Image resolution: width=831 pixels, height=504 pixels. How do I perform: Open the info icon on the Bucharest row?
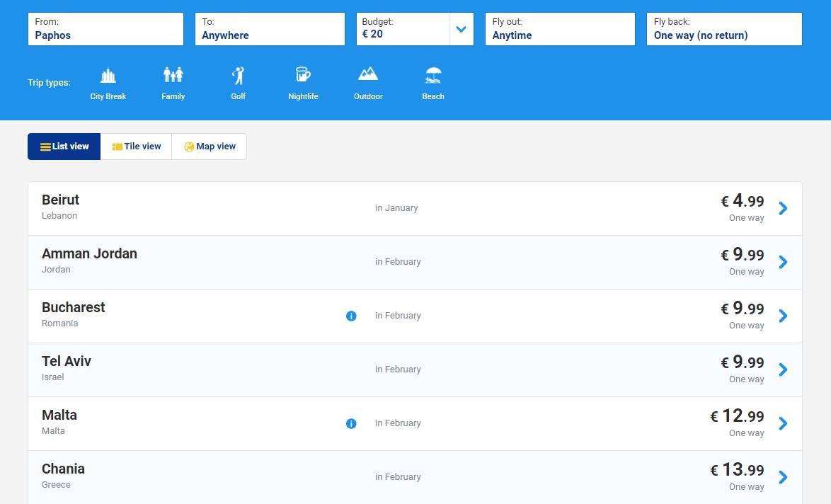click(x=351, y=316)
